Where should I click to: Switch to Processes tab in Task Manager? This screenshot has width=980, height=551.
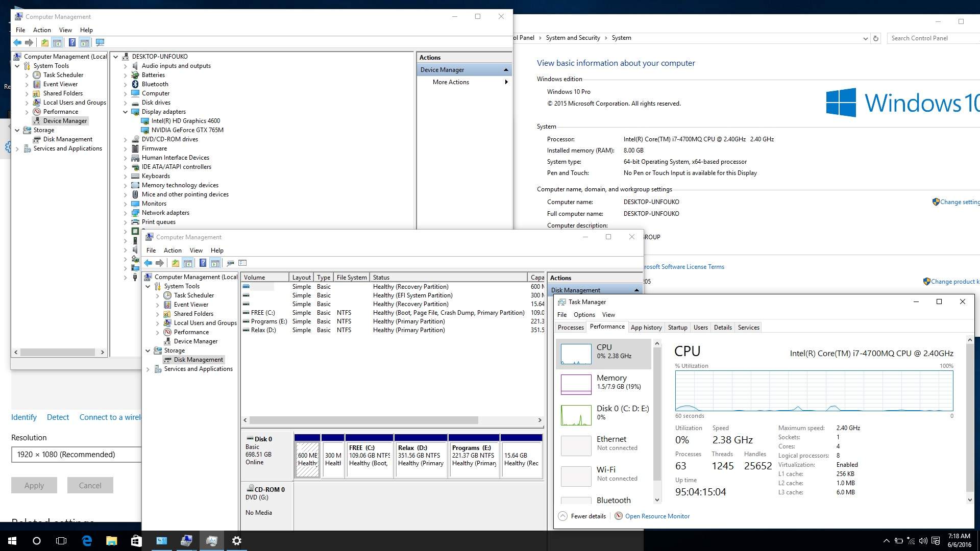571,328
